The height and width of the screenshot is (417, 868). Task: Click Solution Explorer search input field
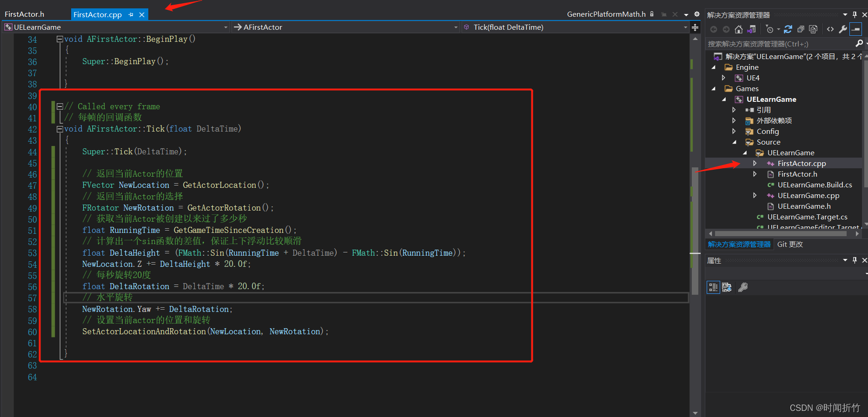tap(780, 44)
